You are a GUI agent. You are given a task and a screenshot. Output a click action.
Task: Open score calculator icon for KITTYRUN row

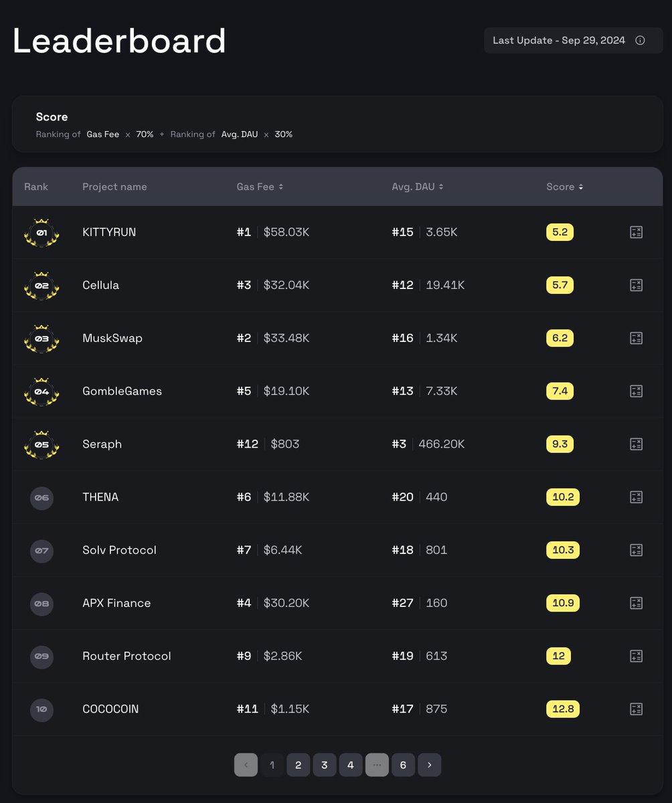tap(636, 232)
